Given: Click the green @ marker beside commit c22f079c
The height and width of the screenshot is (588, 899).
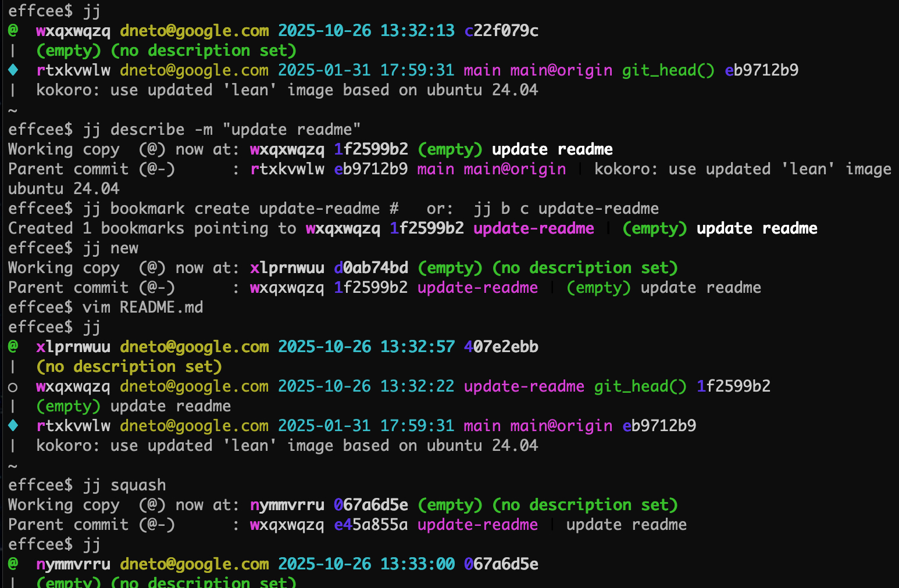Looking at the screenshot, I should tap(13, 30).
